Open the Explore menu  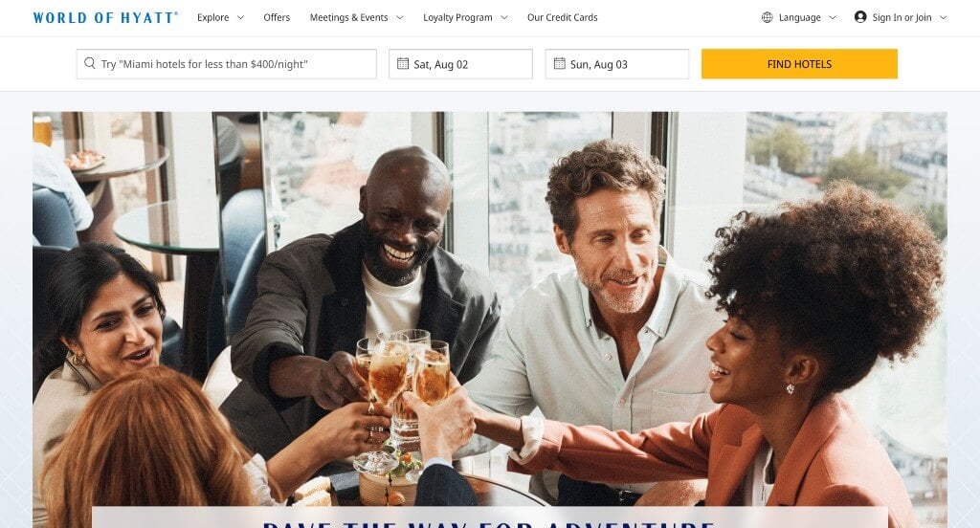[x=213, y=17]
